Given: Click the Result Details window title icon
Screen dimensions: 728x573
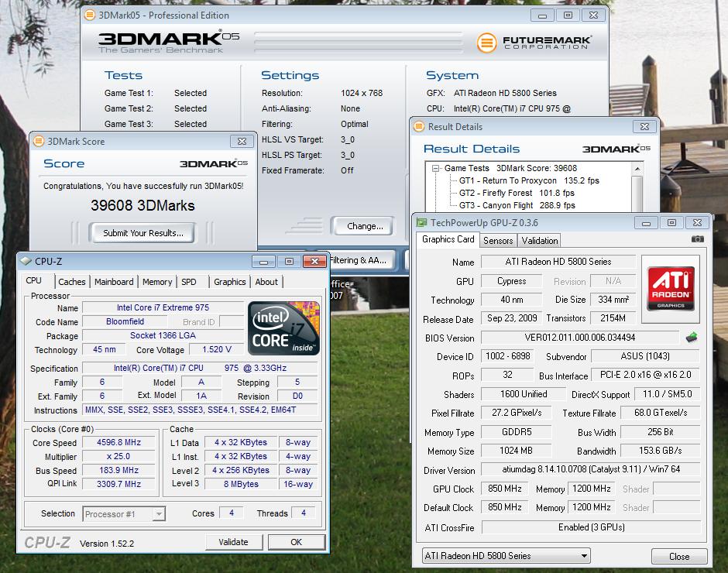Looking at the screenshot, I should click(x=419, y=126).
